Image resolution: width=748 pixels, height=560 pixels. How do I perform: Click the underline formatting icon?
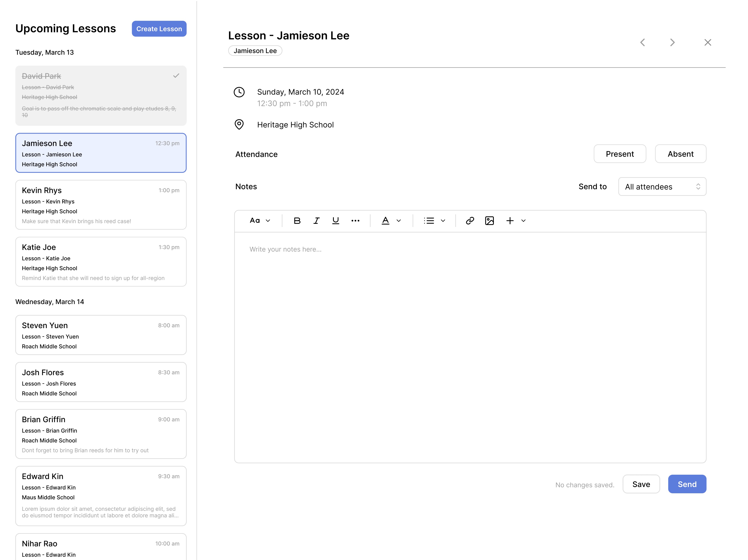click(x=335, y=221)
